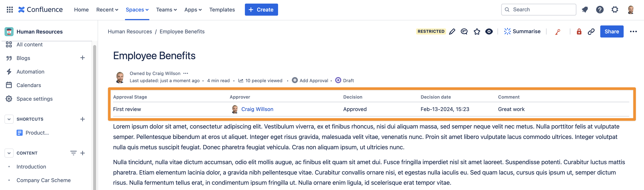Collapse the Shortcuts section chevron
644x190 pixels.
pos(9,119)
